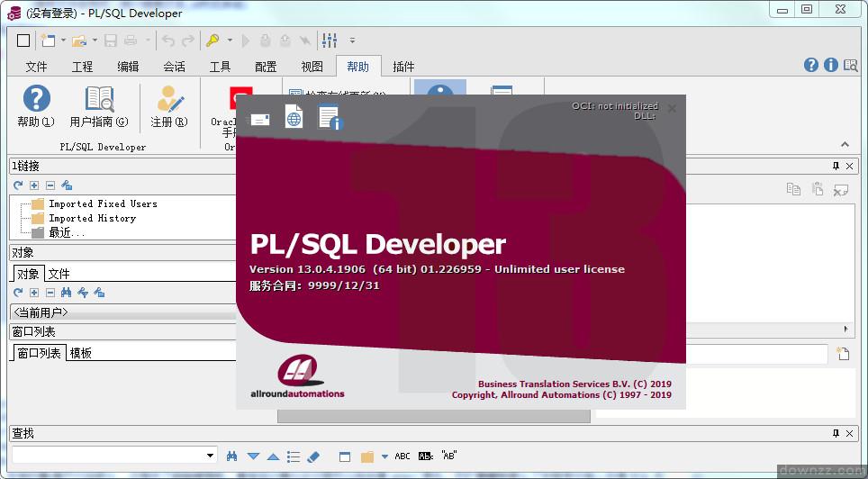Open the dropdown arrow beside key icon
Viewport: 868px width, 479px height.
[x=230, y=41]
